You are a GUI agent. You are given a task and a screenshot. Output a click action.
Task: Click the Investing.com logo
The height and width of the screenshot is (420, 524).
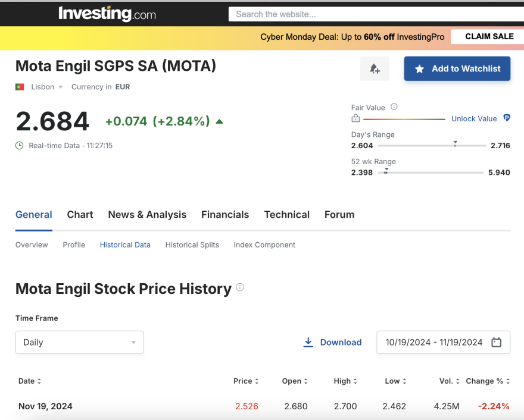pyautogui.click(x=107, y=14)
